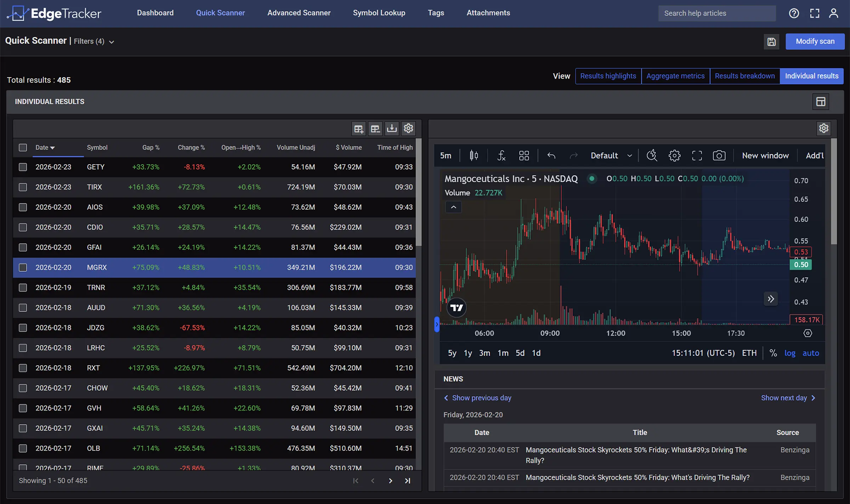Click the download results icon
The height and width of the screenshot is (504, 850).
[392, 128]
